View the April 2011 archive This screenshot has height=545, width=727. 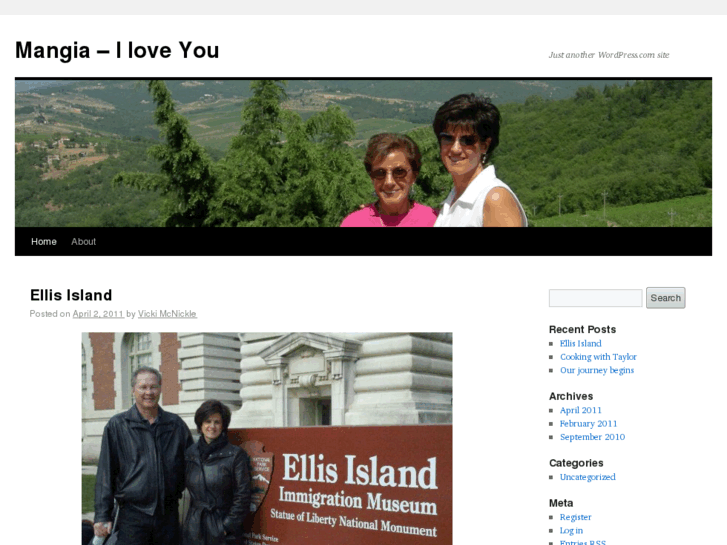tap(580, 410)
